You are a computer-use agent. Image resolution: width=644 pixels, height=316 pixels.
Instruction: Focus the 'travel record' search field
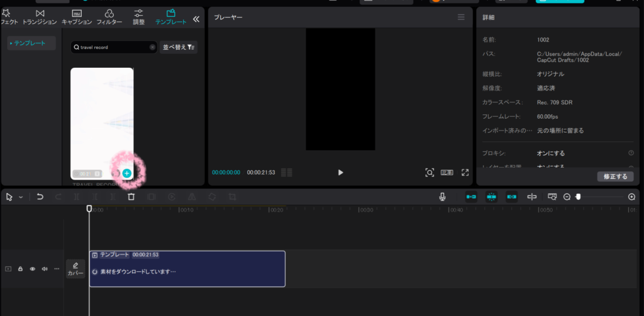(x=114, y=47)
